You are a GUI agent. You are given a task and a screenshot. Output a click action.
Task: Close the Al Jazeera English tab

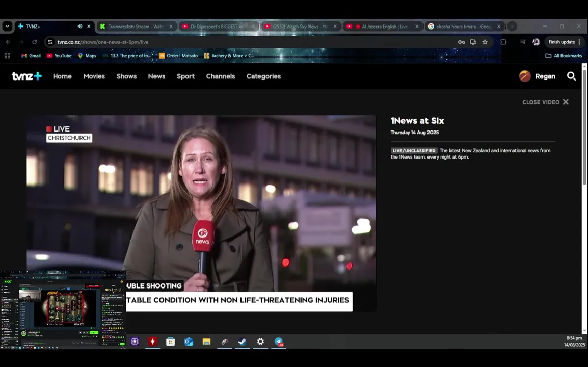pyautogui.click(x=417, y=27)
